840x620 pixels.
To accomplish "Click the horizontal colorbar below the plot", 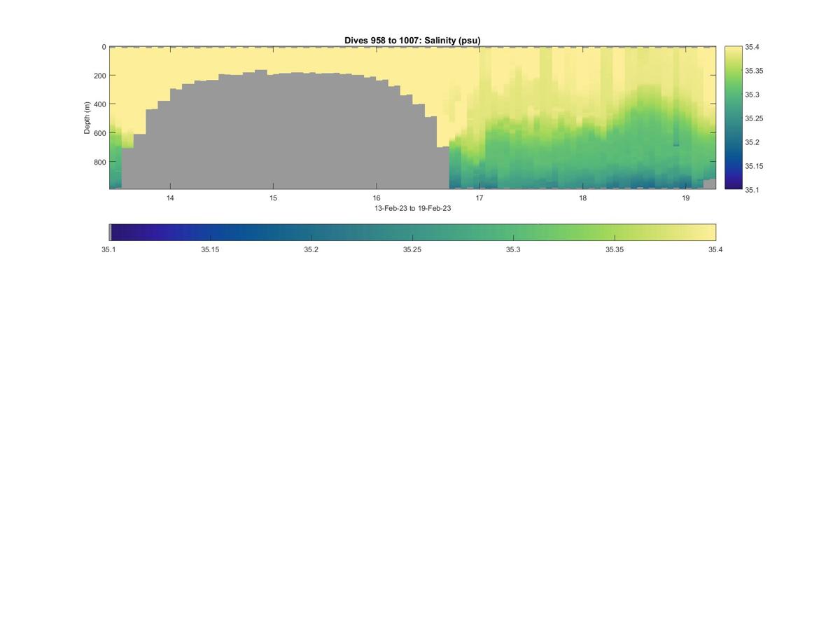I will point(412,232).
